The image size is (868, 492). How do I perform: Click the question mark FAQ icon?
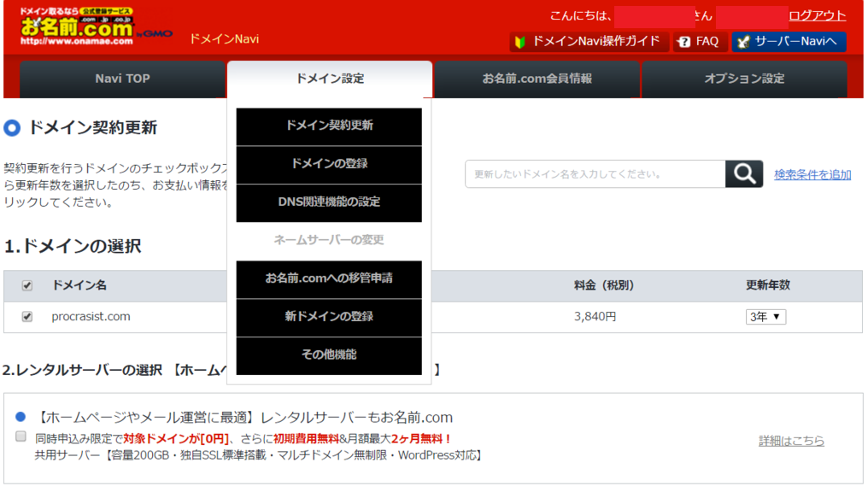684,42
